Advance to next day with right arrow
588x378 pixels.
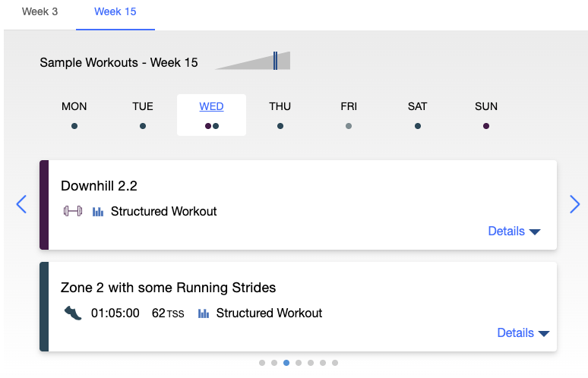[x=574, y=204]
